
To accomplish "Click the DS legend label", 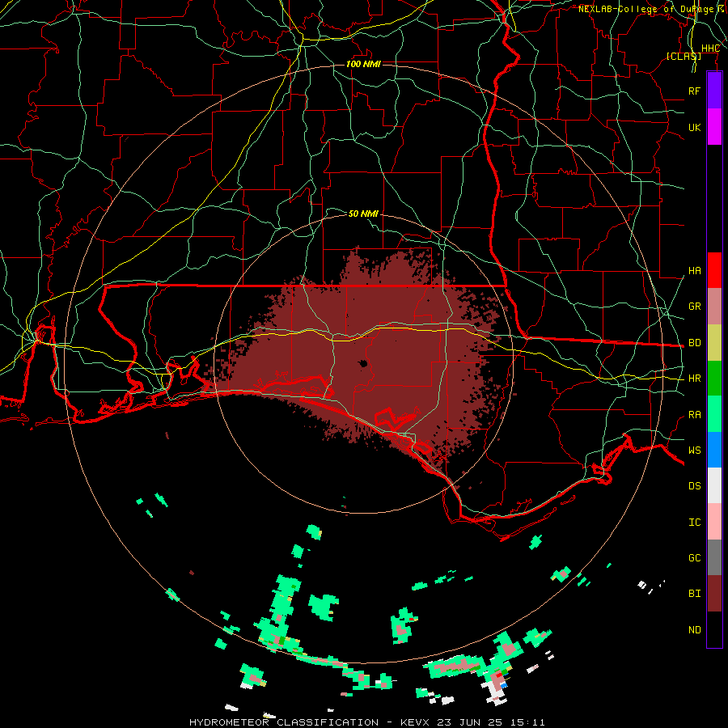I will pos(694,486).
